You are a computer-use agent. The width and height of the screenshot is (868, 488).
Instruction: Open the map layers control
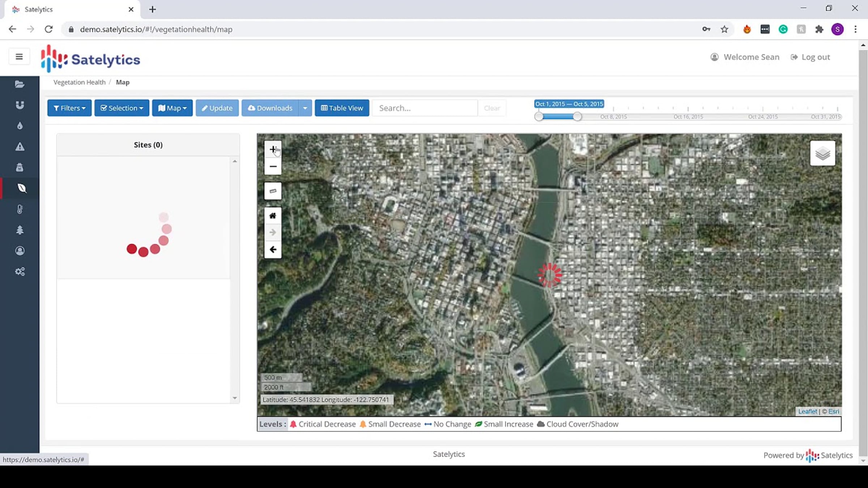[822, 154]
